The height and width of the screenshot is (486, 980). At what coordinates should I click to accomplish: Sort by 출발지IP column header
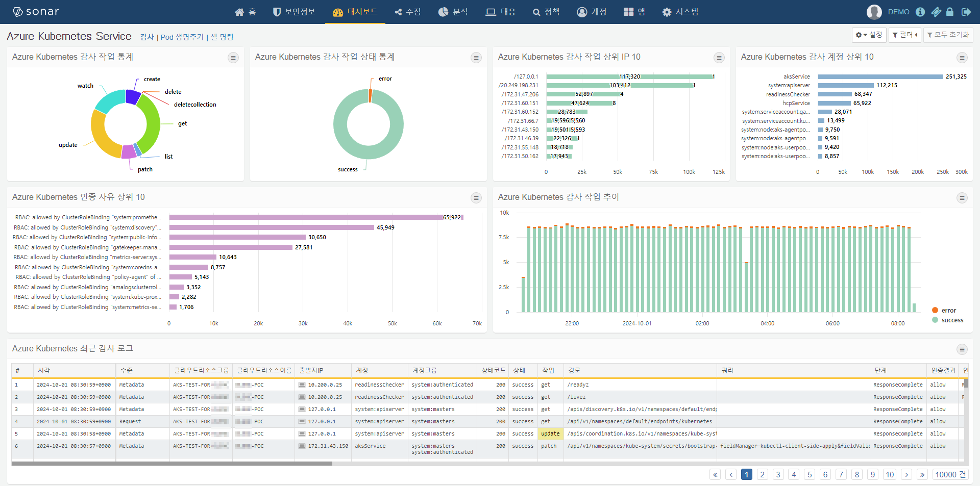(323, 370)
